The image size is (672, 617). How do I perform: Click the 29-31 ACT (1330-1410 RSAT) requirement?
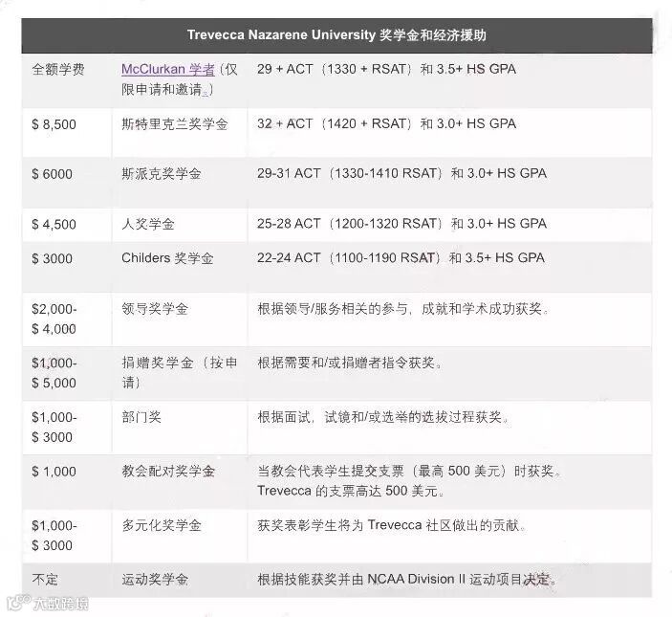pos(402,174)
